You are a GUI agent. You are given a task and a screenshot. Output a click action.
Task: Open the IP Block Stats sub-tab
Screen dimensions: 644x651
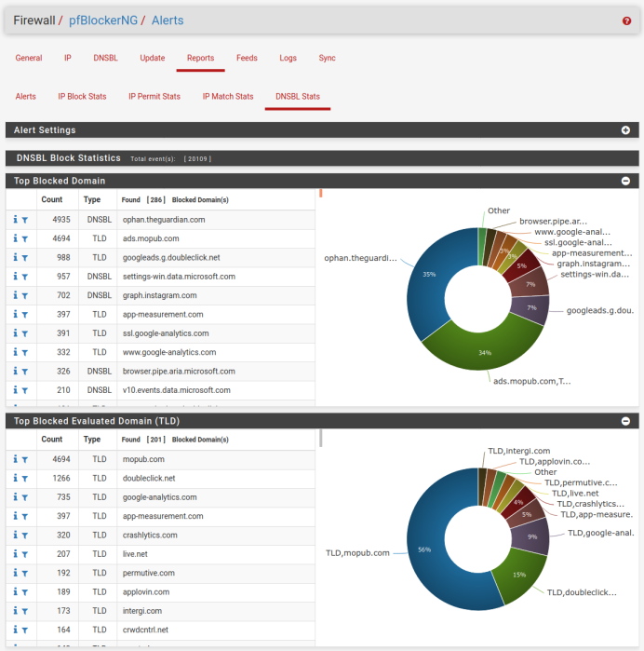click(82, 96)
